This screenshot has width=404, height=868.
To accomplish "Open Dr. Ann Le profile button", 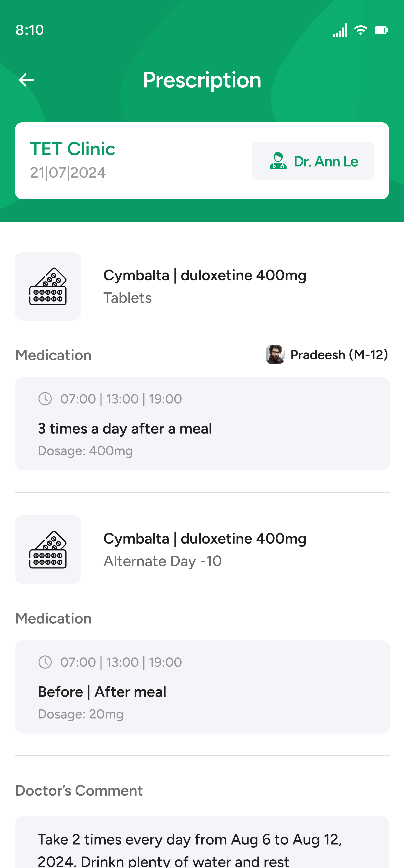I will click(x=313, y=161).
